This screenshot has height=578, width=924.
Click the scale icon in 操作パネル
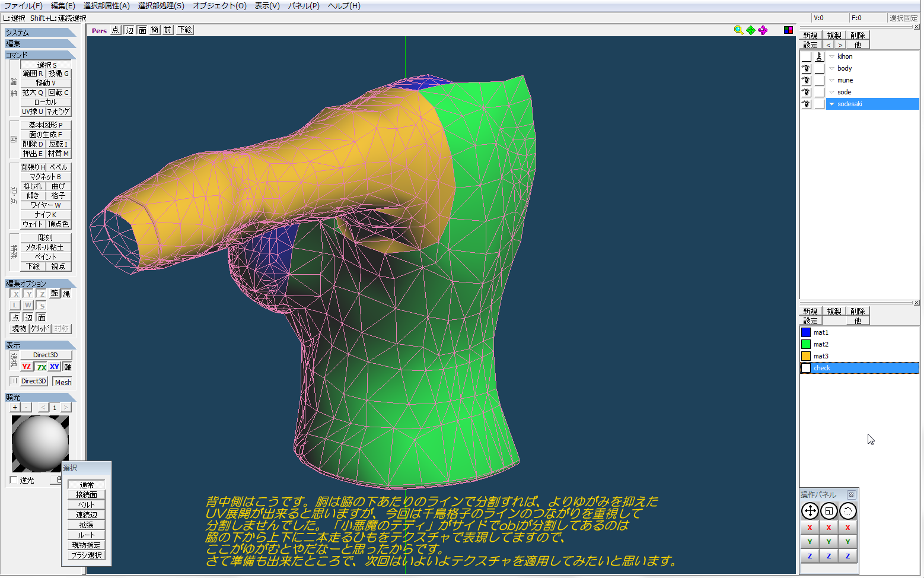(829, 511)
